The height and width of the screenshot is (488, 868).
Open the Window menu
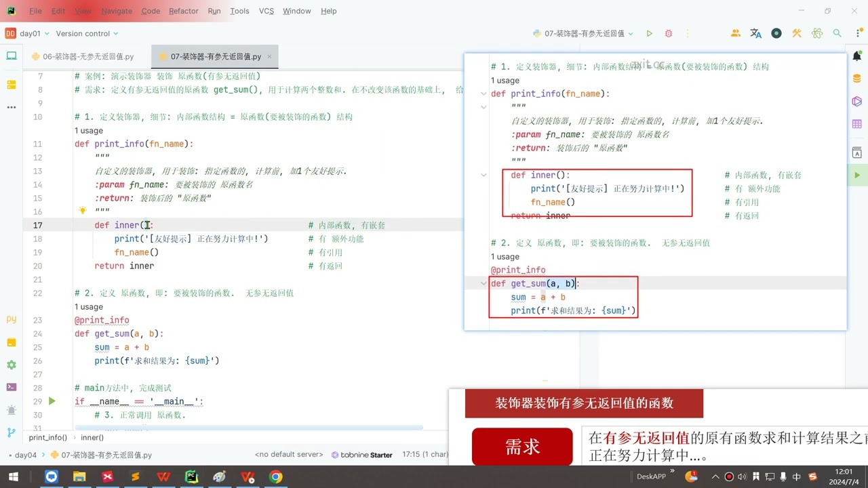296,11
